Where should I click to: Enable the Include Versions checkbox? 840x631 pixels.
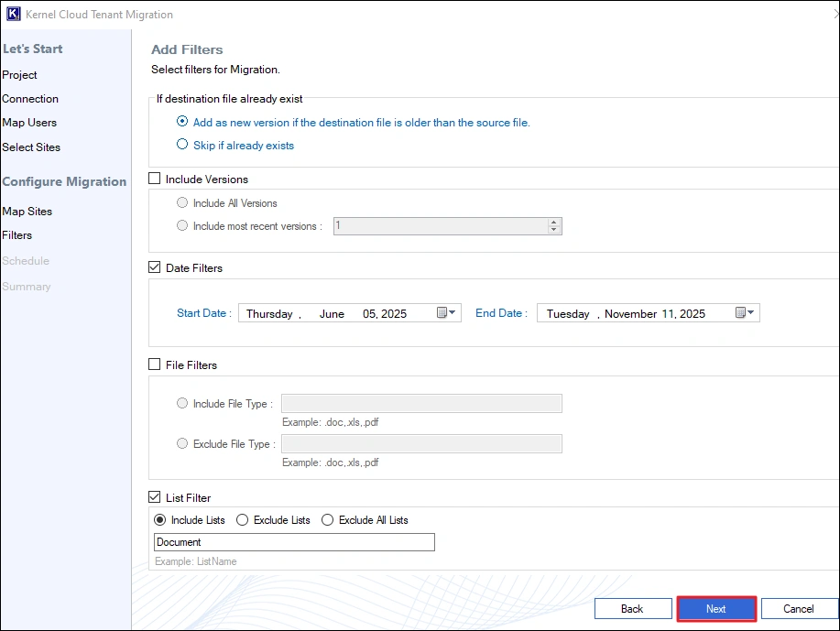point(154,179)
